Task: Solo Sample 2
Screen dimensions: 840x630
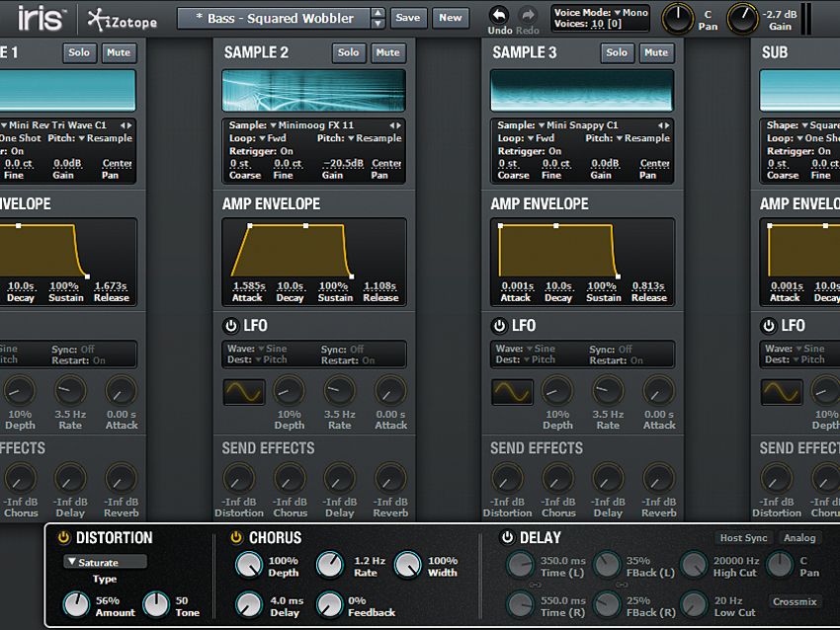Action: (348, 52)
